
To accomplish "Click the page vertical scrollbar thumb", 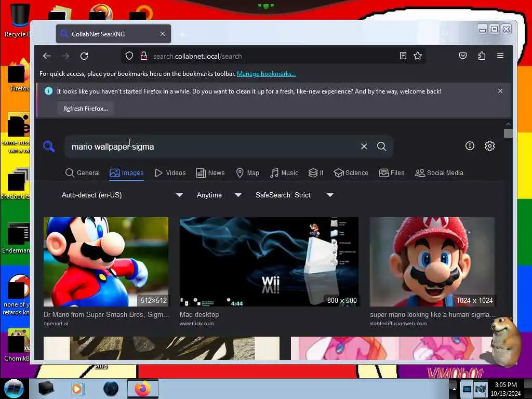I will (x=508, y=133).
